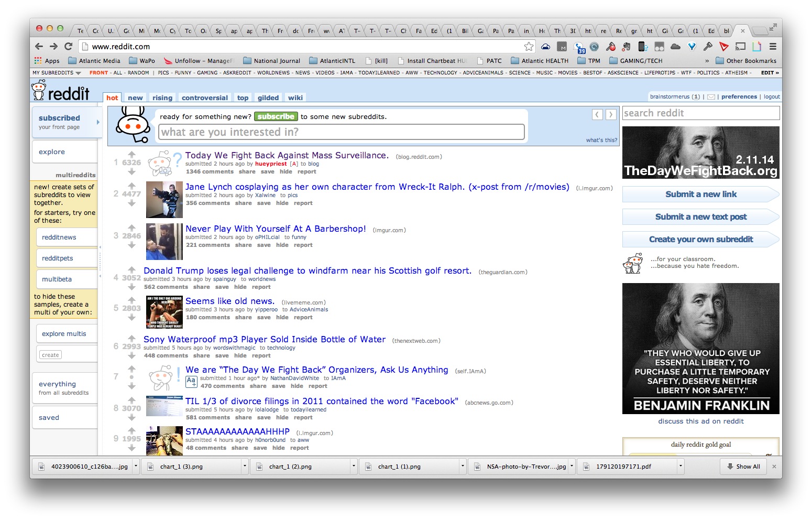The width and height of the screenshot is (812, 520).
Task: Bookmark this page with the star icon
Action: [x=529, y=46]
